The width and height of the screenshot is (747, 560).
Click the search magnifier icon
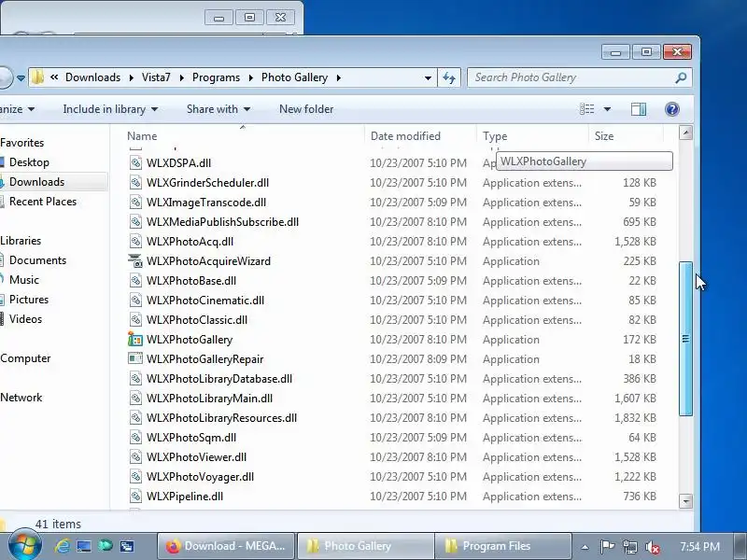[681, 77]
